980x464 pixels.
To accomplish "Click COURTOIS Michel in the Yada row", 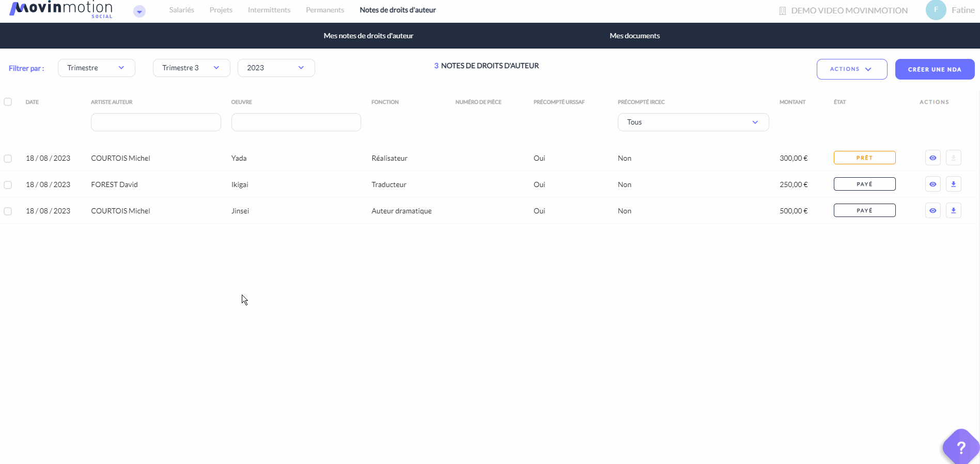I will click(x=120, y=158).
